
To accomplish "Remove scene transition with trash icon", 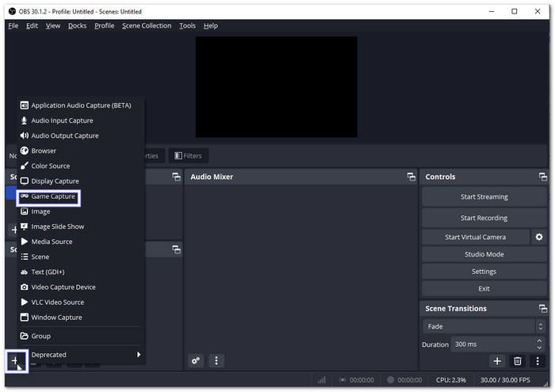I will [517, 361].
